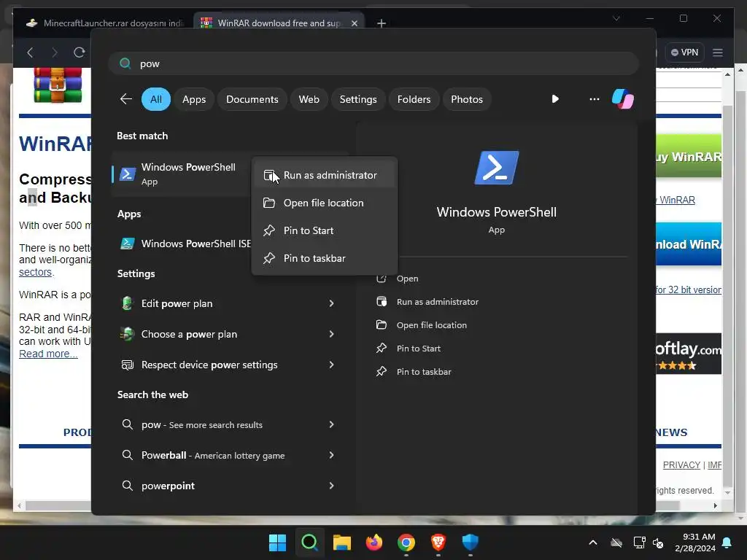Viewport: 747px width, 560px height.
Task: Click the search box containing pow
Action: pos(373,63)
